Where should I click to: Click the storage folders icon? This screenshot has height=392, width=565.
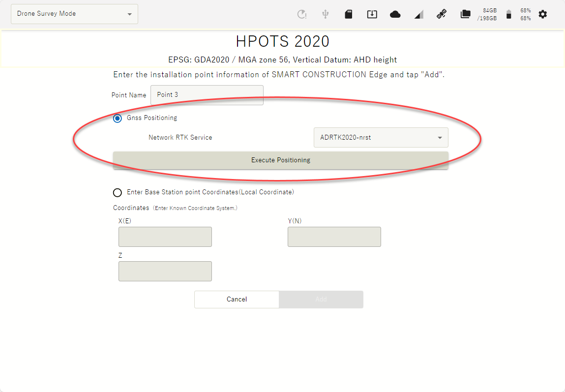coord(465,14)
